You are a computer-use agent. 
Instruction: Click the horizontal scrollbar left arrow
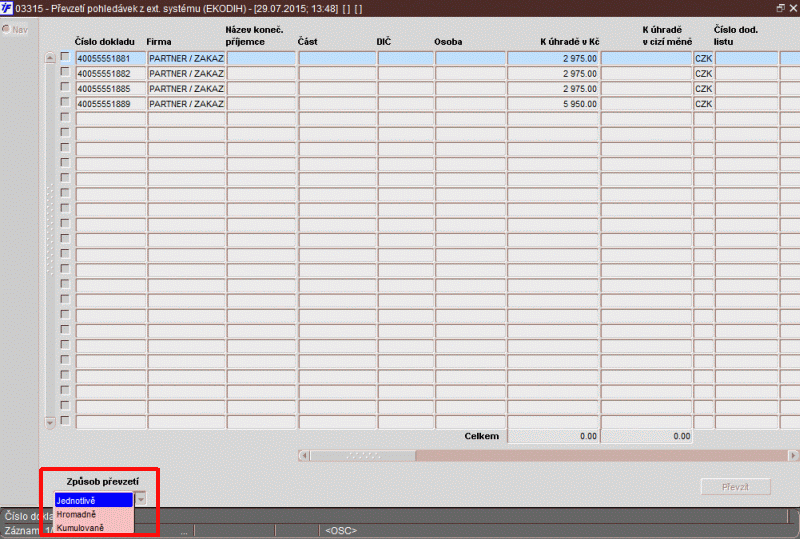[x=304, y=455]
